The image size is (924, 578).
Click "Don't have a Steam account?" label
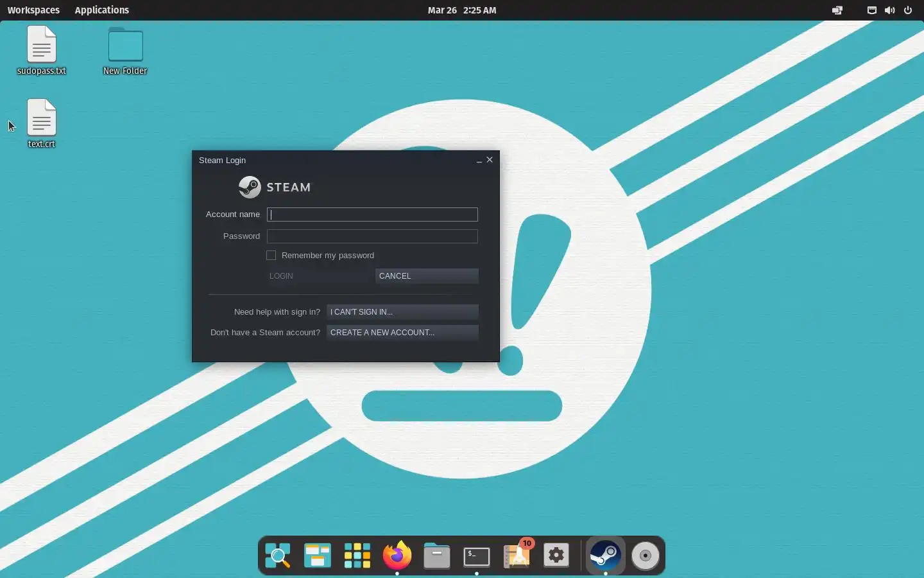[266, 333]
